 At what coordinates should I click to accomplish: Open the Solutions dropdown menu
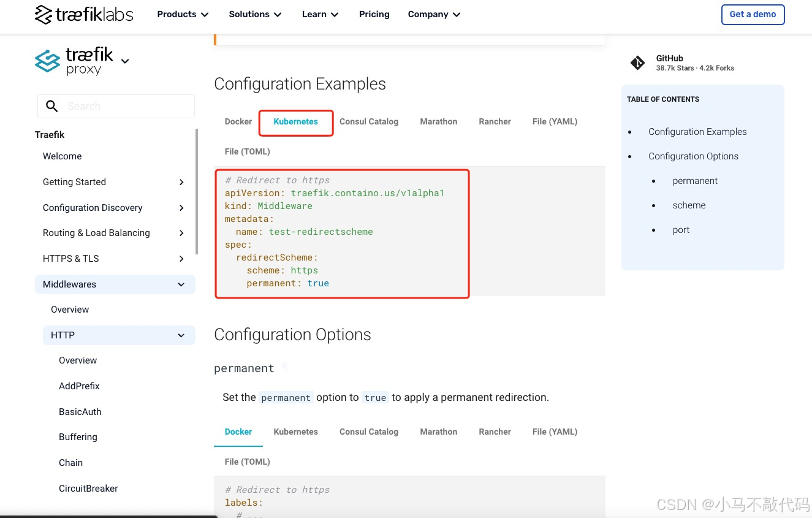(x=255, y=14)
